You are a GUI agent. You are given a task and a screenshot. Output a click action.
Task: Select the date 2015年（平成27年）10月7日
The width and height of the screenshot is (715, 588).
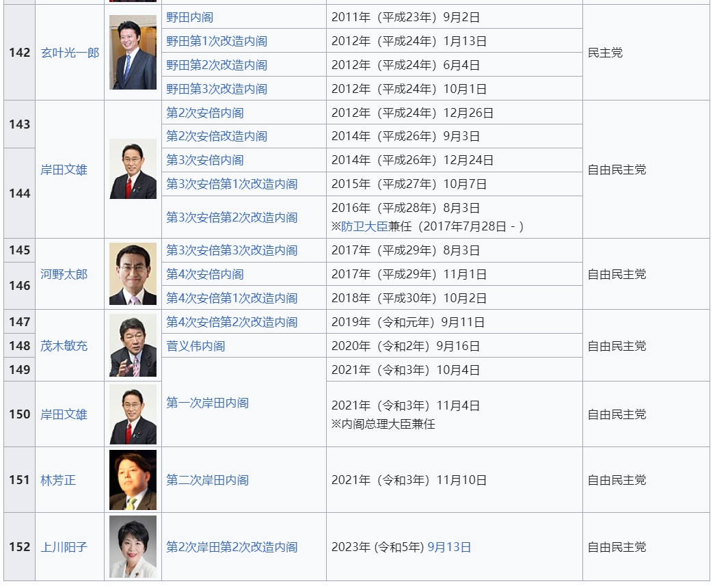[409, 184]
